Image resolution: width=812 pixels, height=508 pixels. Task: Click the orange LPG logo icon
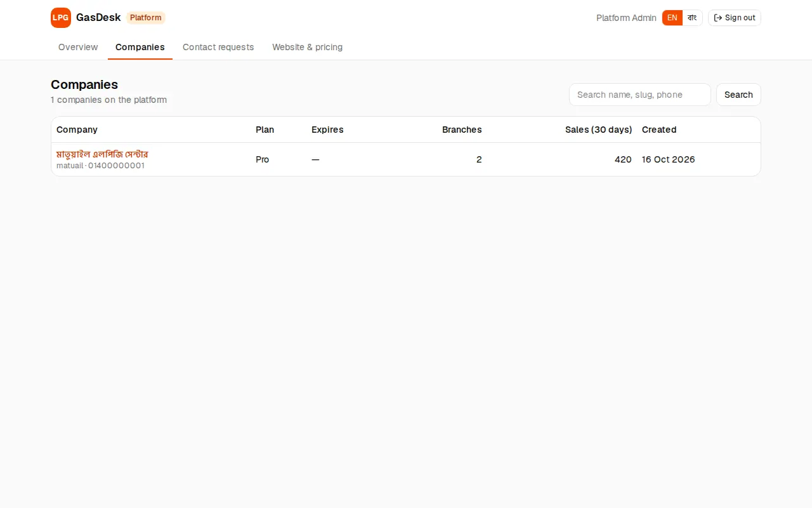click(61, 18)
